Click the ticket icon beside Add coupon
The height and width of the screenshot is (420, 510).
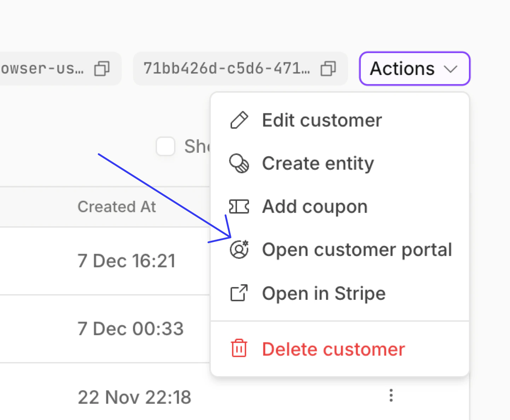pyautogui.click(x=239, y=206)
